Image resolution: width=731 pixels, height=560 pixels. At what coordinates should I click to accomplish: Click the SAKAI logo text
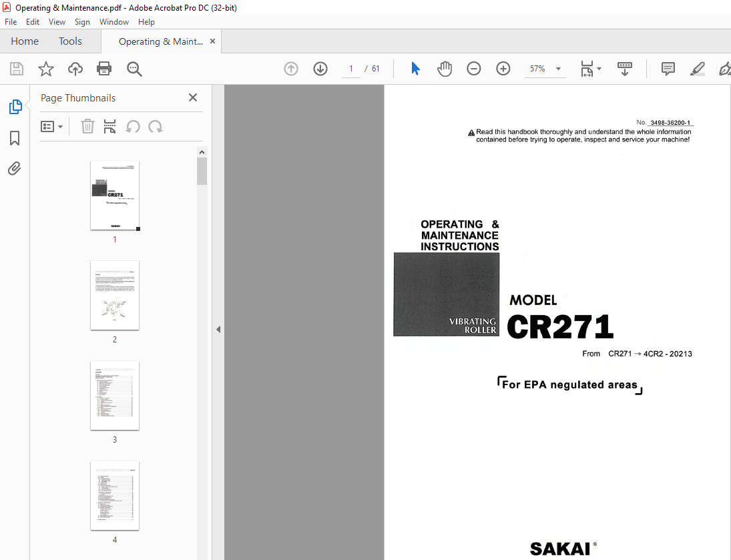[x=560, y=549]
